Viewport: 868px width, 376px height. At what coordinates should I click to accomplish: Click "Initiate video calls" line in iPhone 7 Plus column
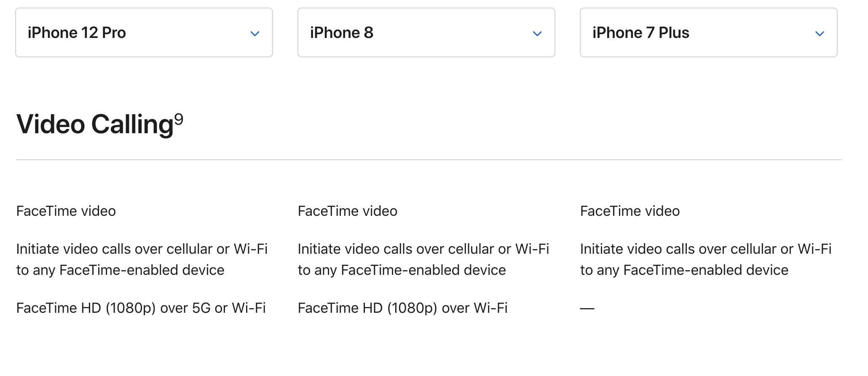(706, 249)
